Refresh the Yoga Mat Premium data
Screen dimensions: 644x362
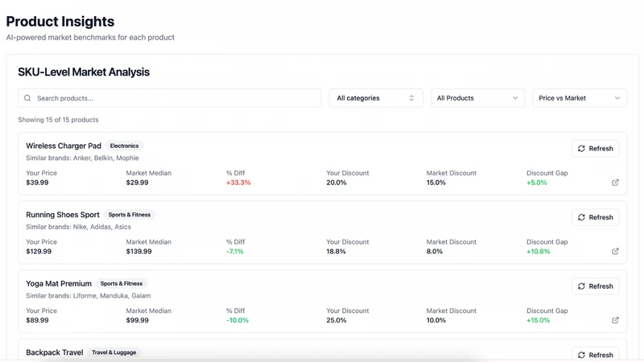pyautogui.click(x=595, y=286)
